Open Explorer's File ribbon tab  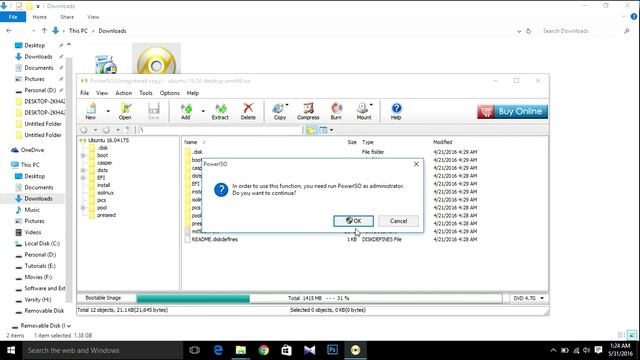point(13,17)
